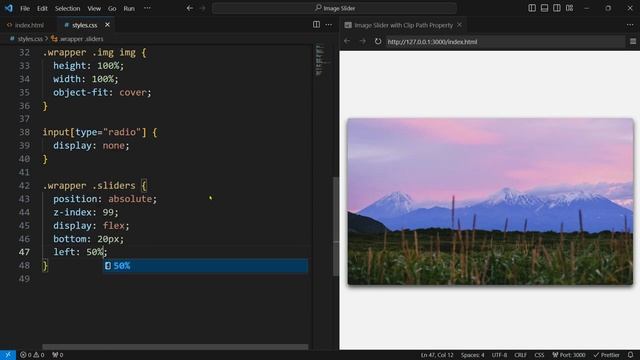
Task: Click the mountain image in preview
Action: (490, 201)
